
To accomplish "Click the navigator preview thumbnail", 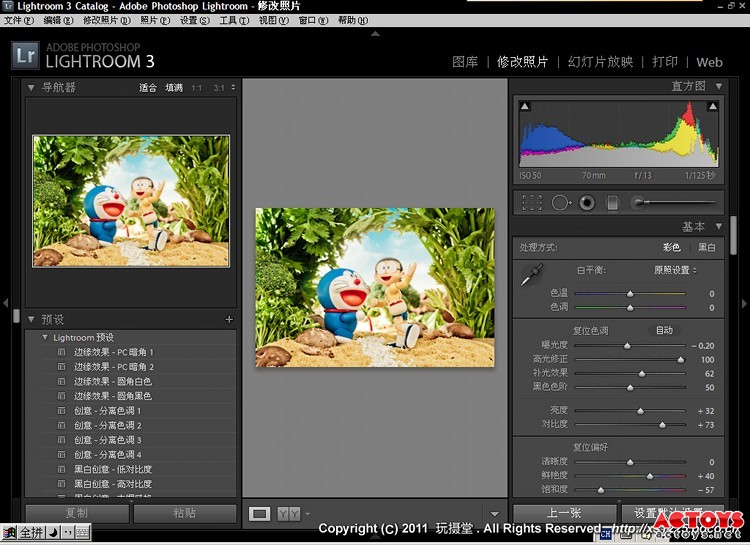I will (x=131, y=201).
